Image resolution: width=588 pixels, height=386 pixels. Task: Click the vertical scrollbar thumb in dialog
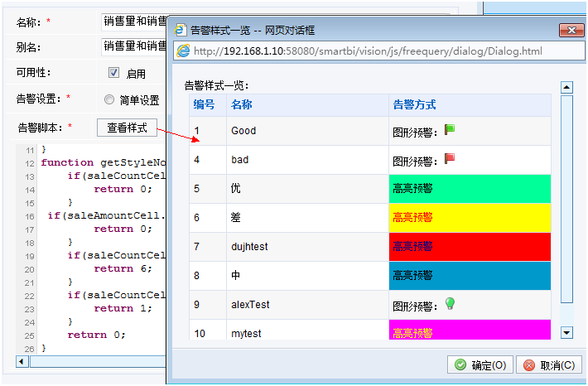(566, 199)
